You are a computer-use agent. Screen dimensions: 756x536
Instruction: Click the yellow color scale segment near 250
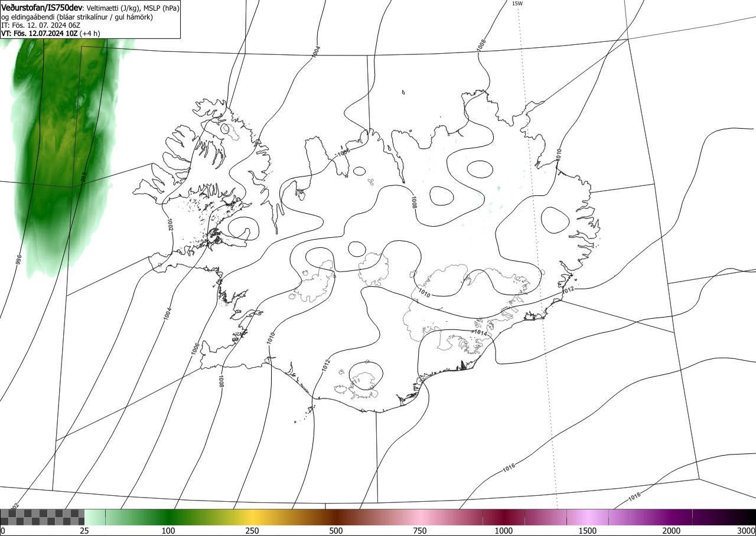[x=252, y=517]
